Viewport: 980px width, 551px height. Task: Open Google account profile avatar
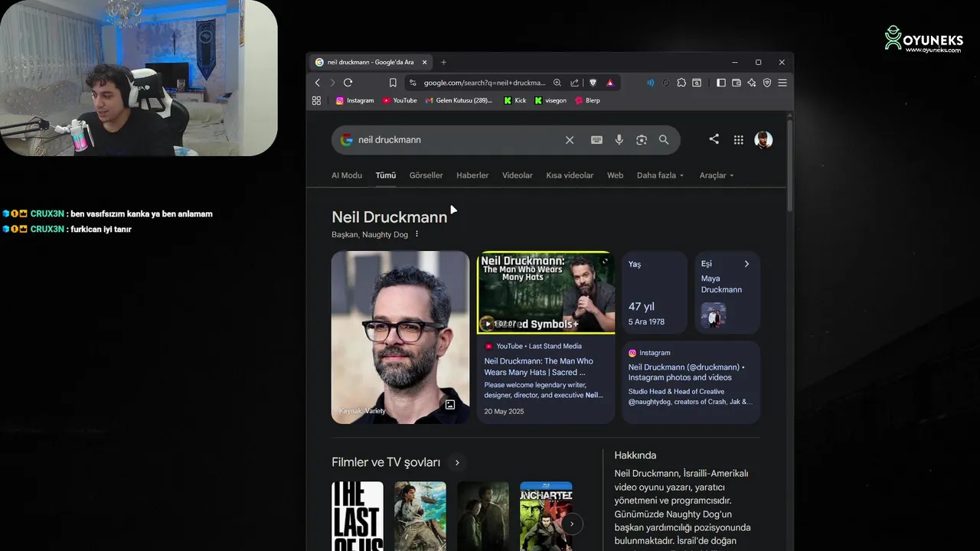pos(763,139)
